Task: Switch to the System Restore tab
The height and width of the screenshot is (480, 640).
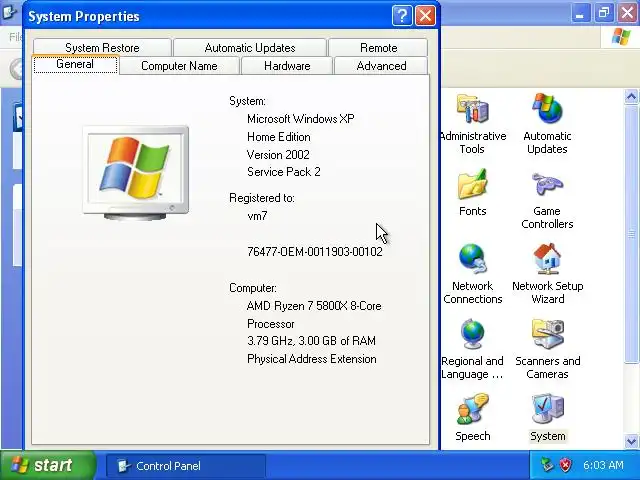Action: click(x=102, y=48)
